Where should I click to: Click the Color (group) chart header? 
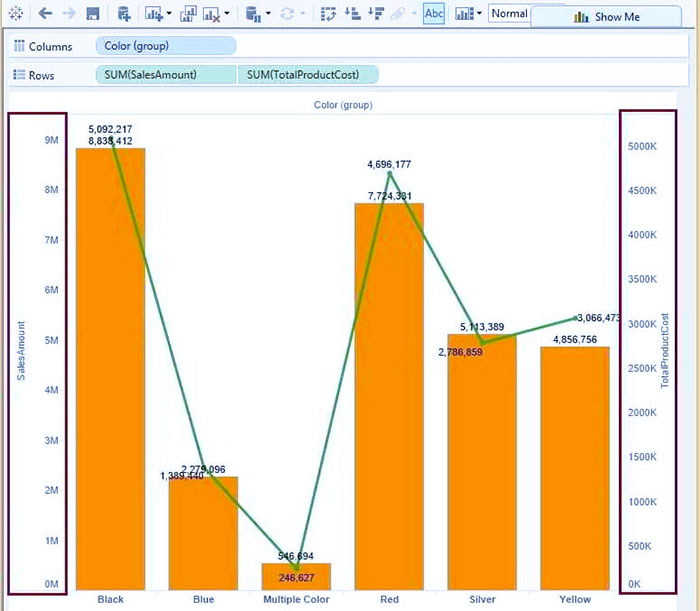click(343, 105)
